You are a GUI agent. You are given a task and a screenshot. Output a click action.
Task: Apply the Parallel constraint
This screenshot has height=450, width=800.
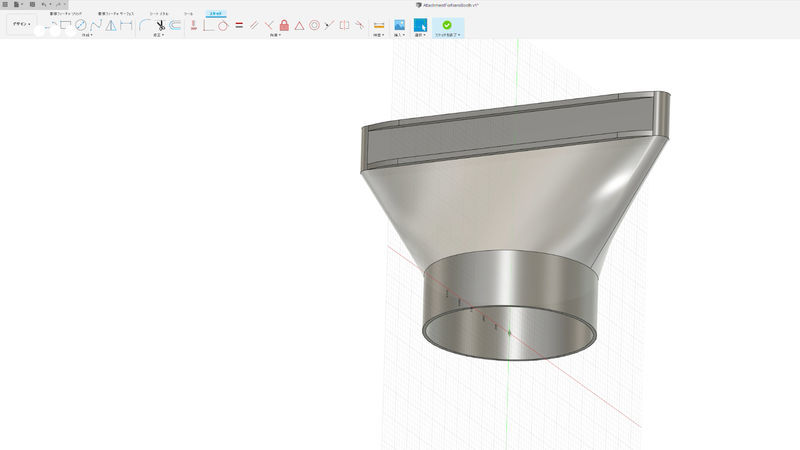[254, 25]
